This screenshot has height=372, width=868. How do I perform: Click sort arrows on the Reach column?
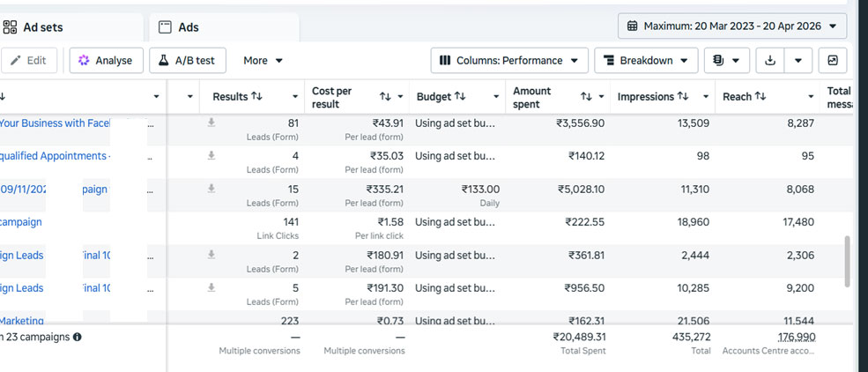(x=760, y=96)
